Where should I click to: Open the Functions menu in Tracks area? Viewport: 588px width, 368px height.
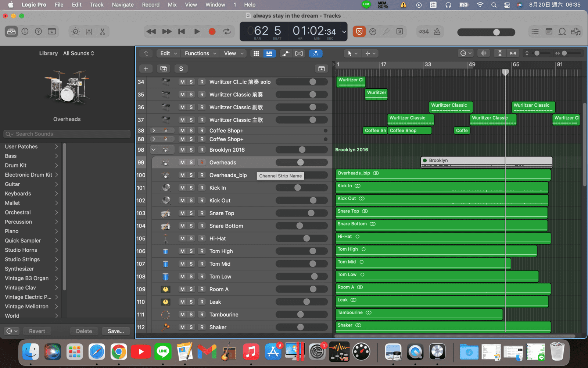200,53
